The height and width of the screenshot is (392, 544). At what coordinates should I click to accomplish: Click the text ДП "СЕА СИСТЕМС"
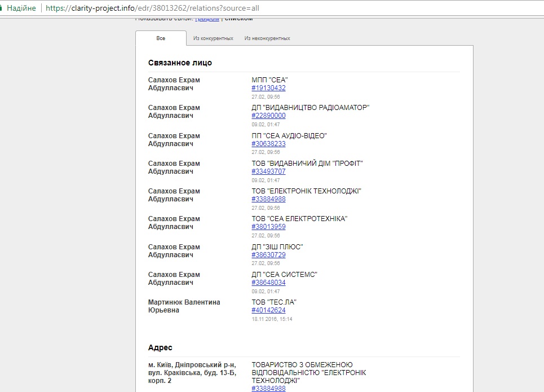point(285,275)
